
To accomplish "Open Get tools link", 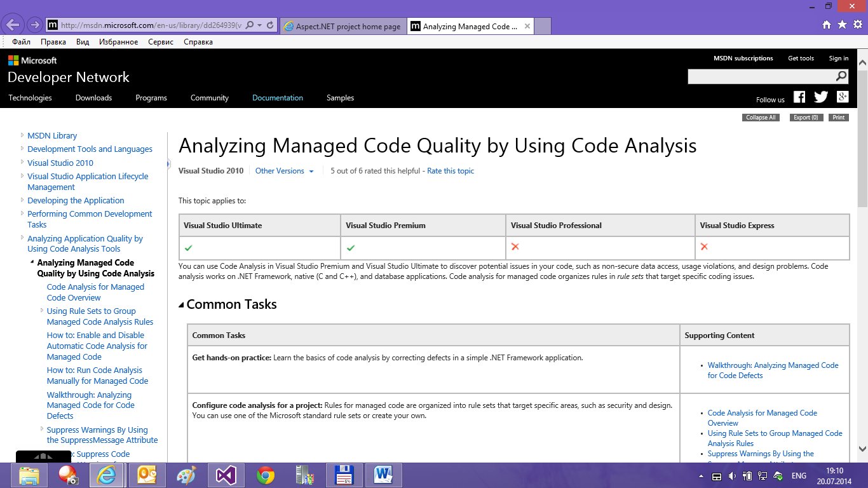I will [x=801, y=58].
